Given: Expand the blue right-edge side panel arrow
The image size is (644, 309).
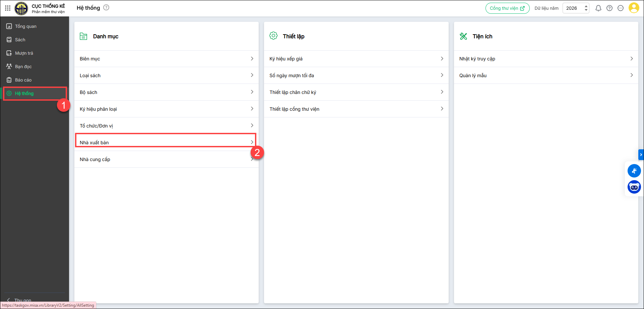Looking at the screenshot, I should 641,155.
